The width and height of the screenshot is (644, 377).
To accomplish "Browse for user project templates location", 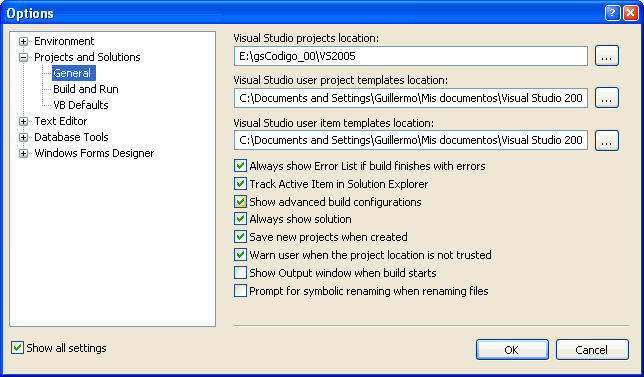I will point(607,98).
